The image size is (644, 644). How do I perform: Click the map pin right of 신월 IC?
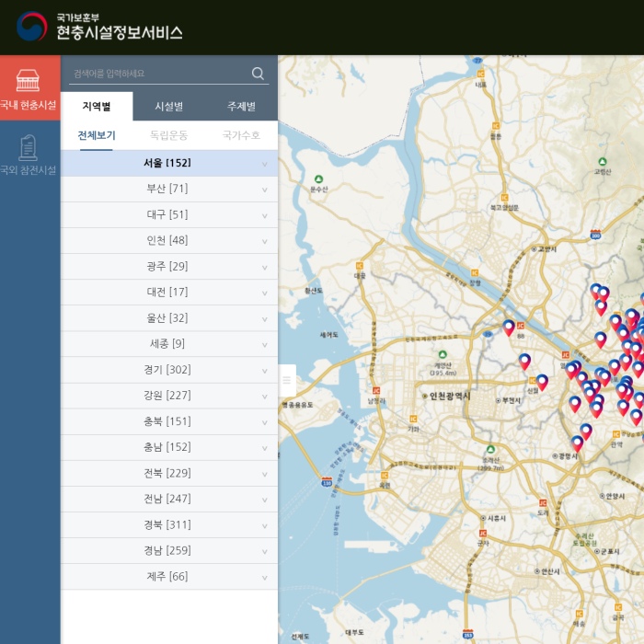tap(542, 383)
